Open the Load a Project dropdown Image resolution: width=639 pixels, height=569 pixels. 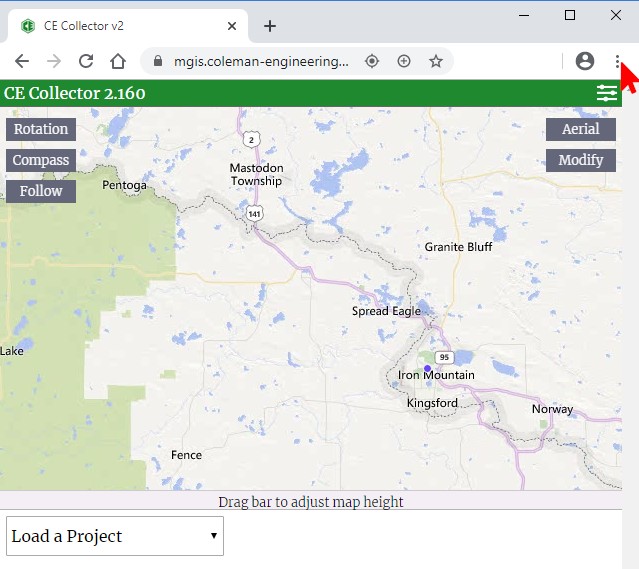(x=115, y=536)
